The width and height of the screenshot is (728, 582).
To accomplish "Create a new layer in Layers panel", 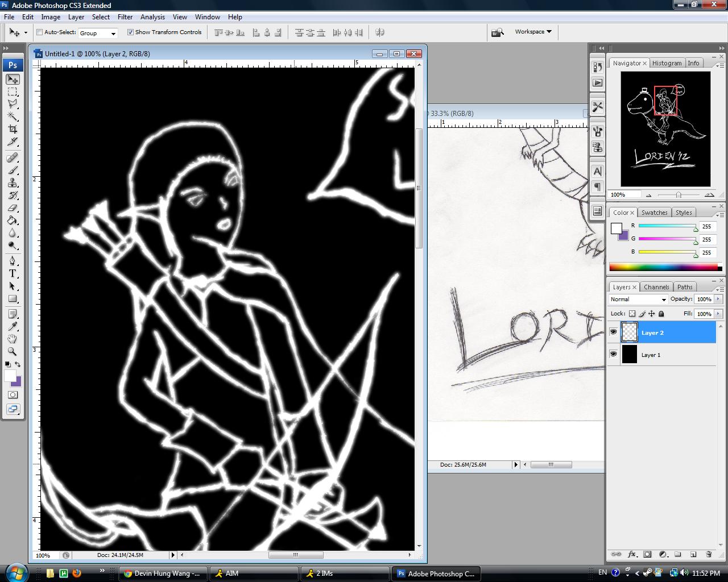I will click(x=693, y=554).
